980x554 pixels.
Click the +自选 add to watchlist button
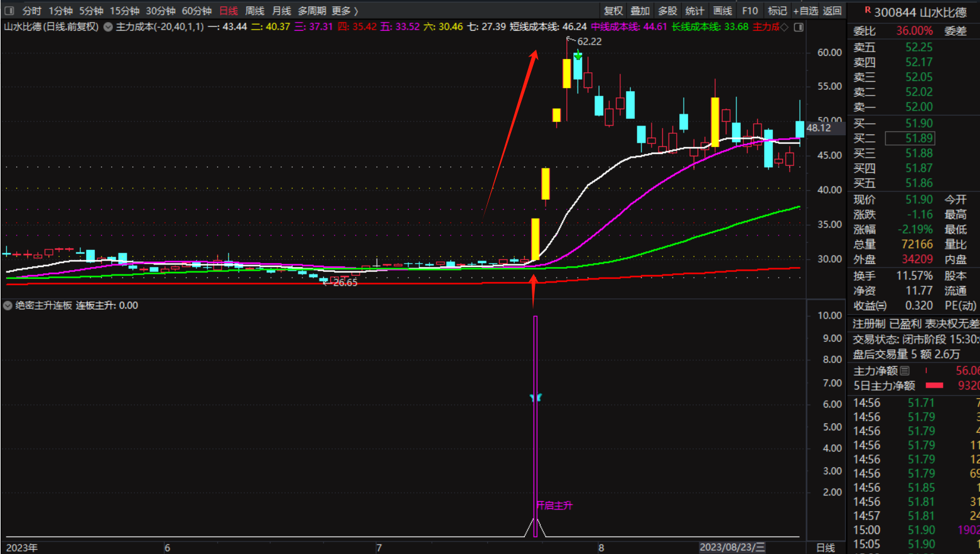pos(805,11)
